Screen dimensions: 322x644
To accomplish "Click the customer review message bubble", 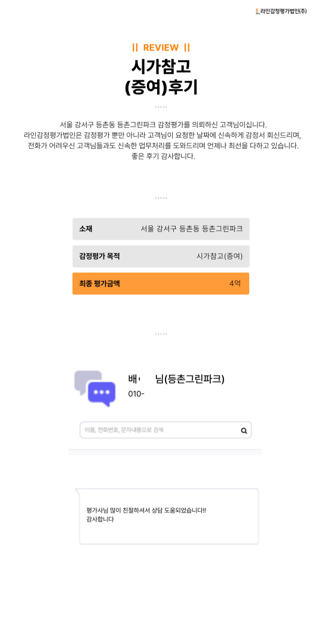I will pos(168,516).
